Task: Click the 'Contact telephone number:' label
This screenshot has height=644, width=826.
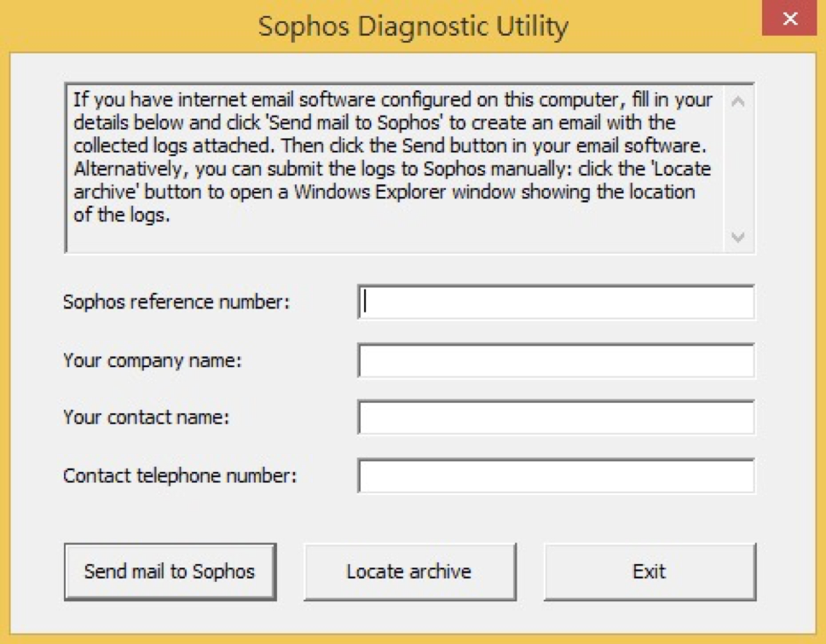Action: pyautogui.click(x=180, y=475)
